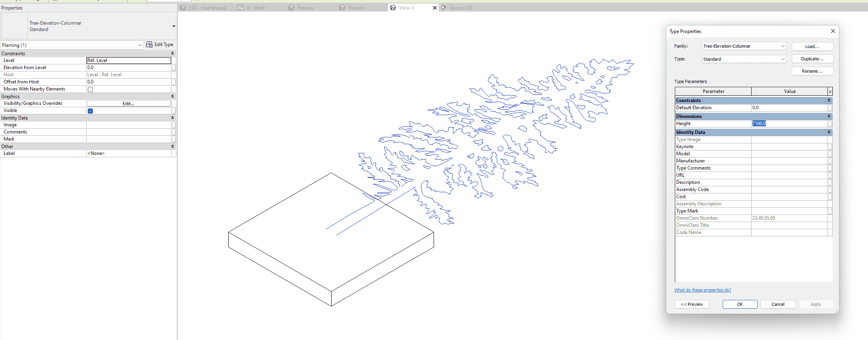Image resolution: width=868 pixels, height=340 pixels.
Task: Switch to the (3D - JoseFandos) tab
Action: pyautogui.click(x=207, y=8)
